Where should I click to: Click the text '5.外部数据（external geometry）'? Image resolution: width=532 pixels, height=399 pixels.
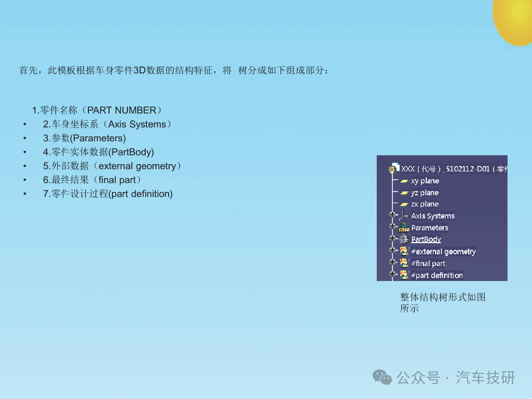(114, 166)
